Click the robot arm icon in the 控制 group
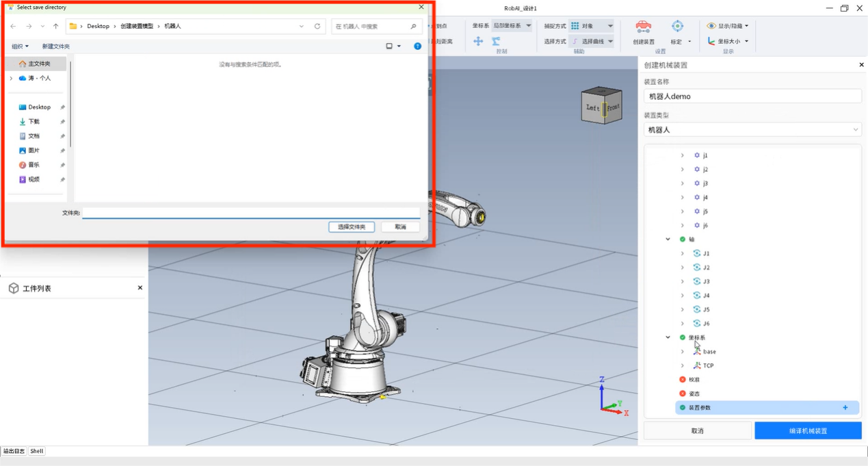 tap(496, 42)
